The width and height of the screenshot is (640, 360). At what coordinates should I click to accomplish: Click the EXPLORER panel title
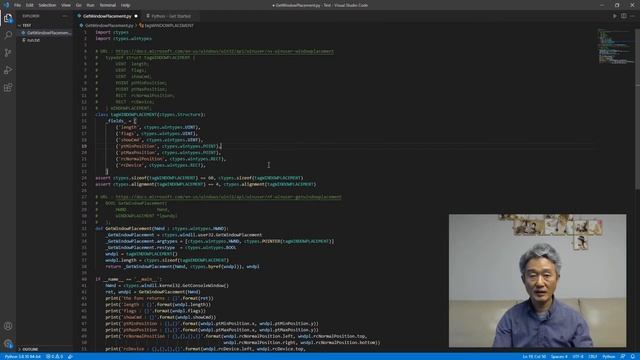point(31,16)
